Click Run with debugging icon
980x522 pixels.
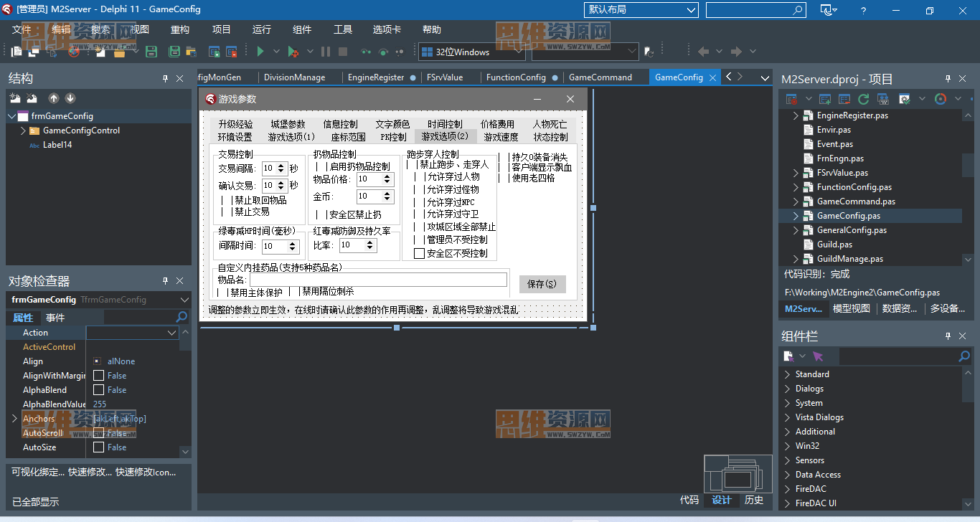293,52
